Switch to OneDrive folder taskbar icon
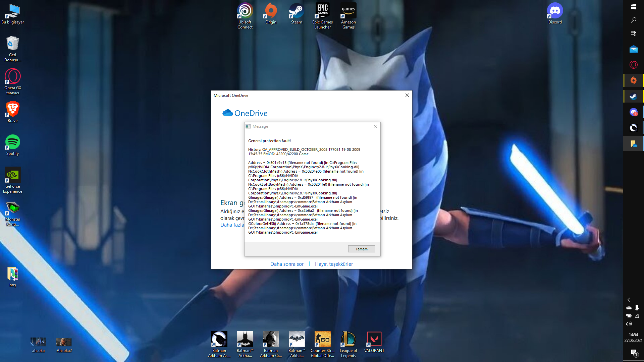Screen dimensions: 644x362 634,144
